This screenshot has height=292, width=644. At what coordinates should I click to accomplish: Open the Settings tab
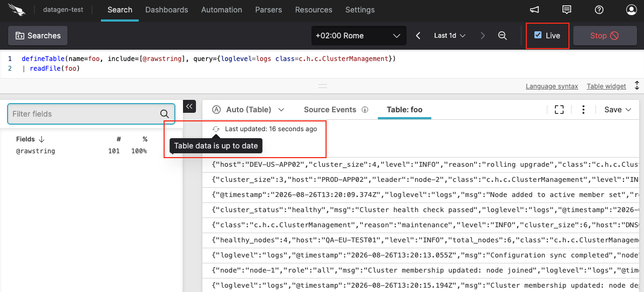(x=360, y=10)
